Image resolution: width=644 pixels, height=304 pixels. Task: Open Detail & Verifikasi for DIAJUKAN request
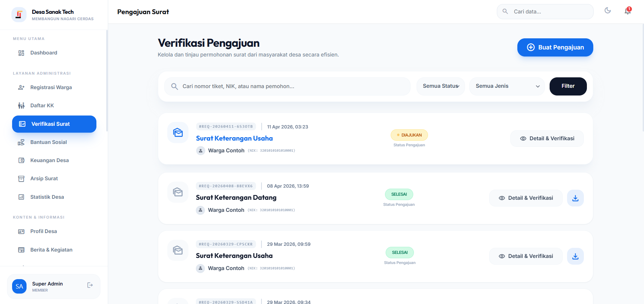[x=547, y=139]
